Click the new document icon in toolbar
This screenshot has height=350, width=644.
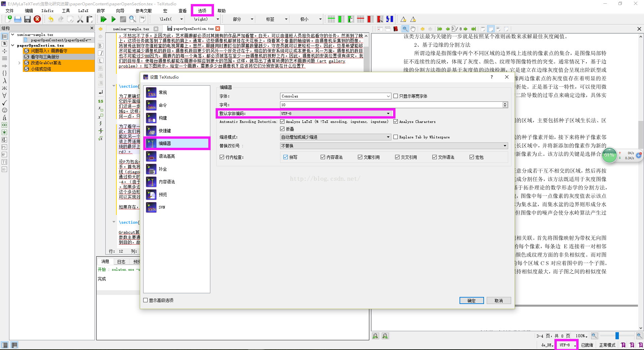pyautogui.click(x=8, y=19)
